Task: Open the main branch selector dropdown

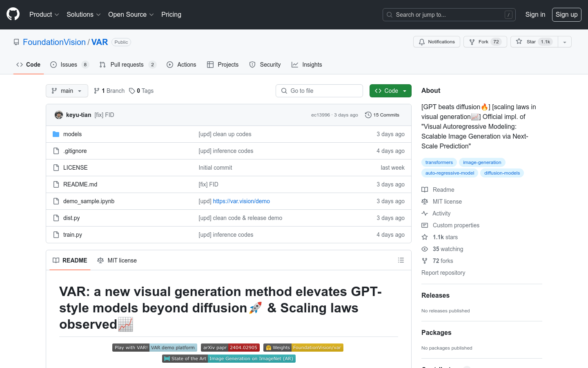Action: [67, 91]
